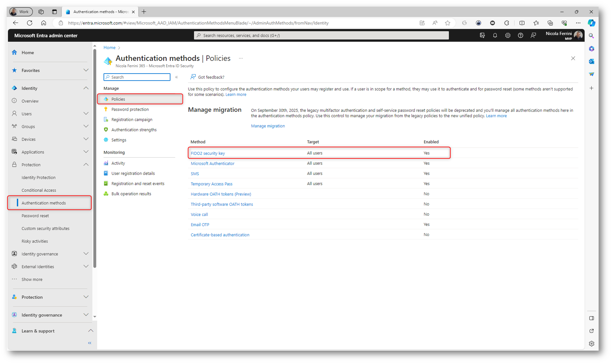
Task: Open the help question mark icon
Action: pyautogui.click(x=520, y=35)
